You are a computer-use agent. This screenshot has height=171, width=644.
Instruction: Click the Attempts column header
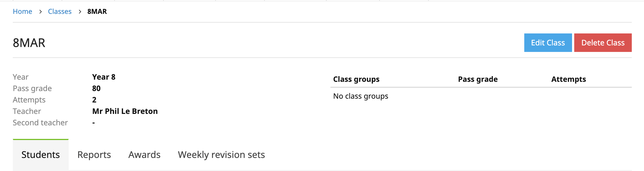coord(568,79)
